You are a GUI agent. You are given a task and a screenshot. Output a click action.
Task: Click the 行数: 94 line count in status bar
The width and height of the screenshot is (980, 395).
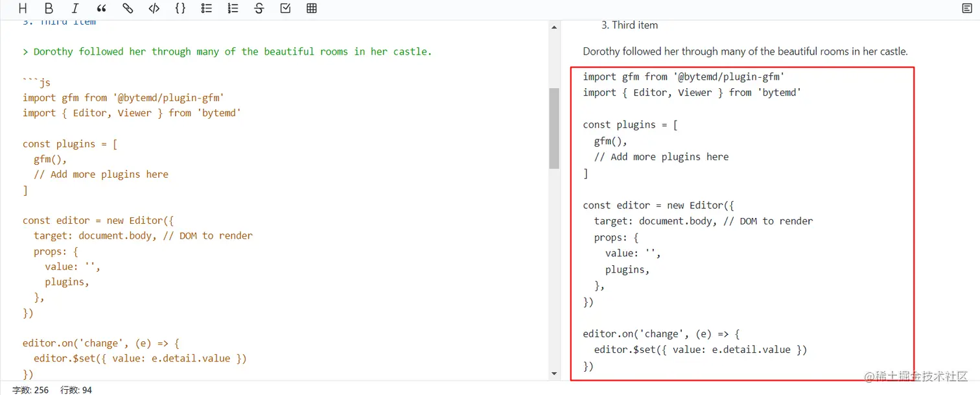[x=76, y=390]
